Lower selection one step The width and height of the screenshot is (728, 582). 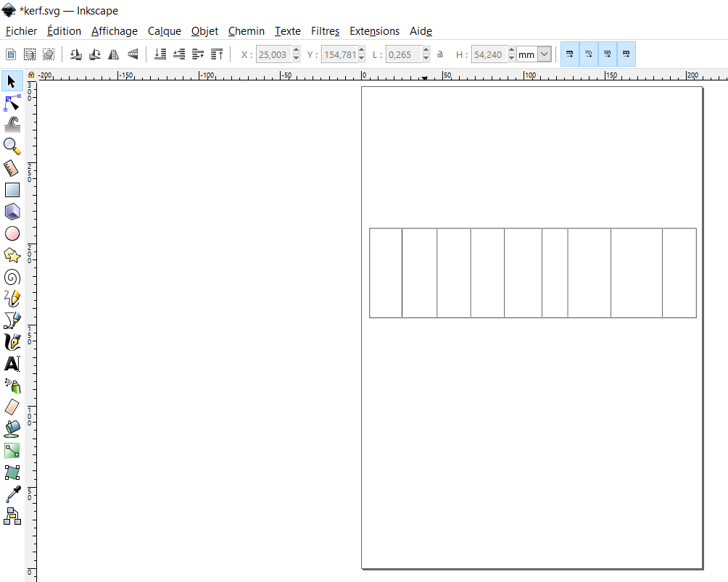[179, 54]
